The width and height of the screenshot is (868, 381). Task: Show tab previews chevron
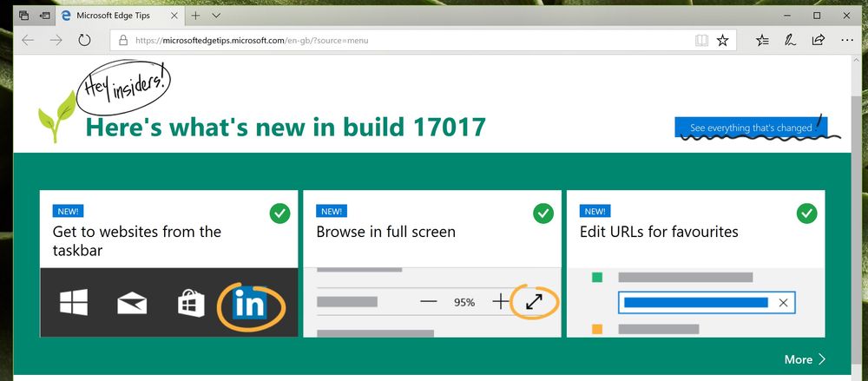click(216, 16)
